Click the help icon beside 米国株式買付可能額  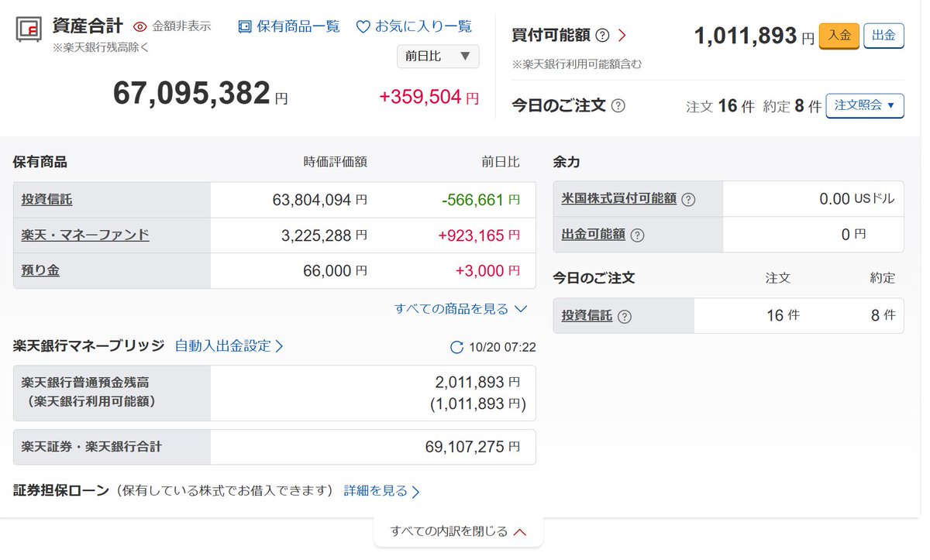[x=688, y=199]
